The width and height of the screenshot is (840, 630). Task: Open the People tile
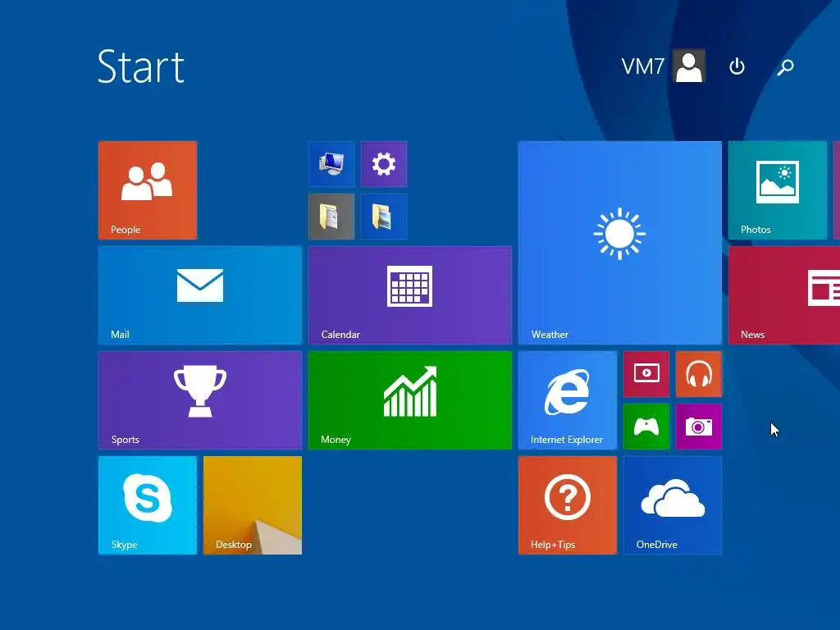pos(148,190)
